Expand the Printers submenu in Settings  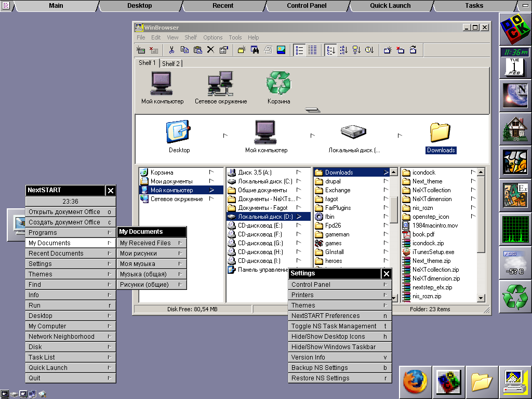(340, 295)
